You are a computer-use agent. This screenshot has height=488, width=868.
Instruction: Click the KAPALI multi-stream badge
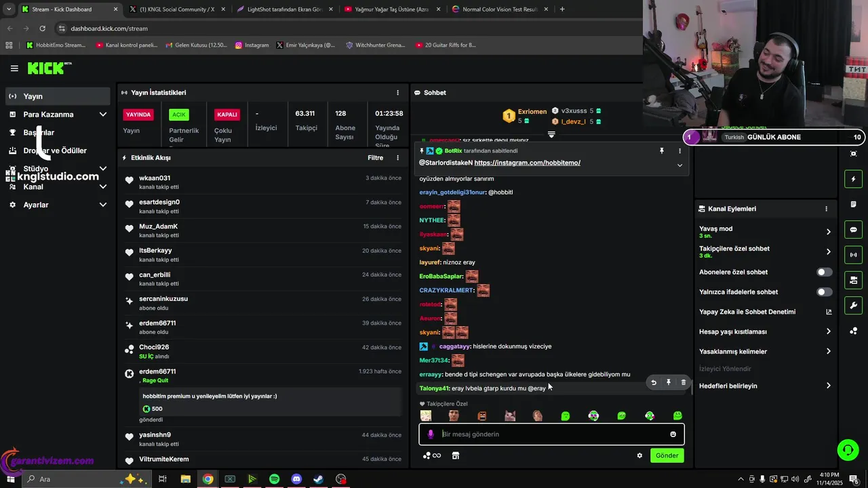pyautogui.click(x=227, y=115)
